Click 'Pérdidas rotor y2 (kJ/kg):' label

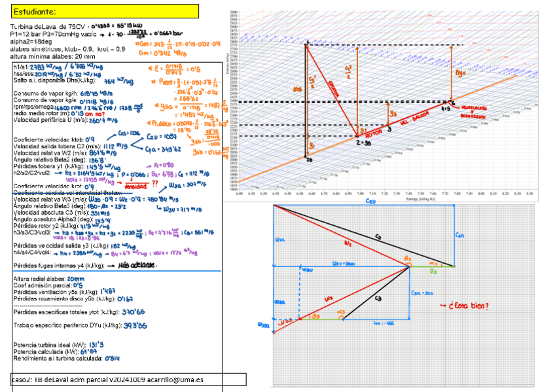[x=46, y=226]
